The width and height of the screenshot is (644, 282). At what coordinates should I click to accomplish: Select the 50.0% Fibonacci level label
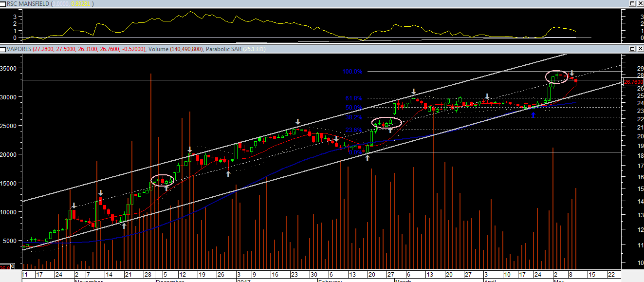[x=353, y=108]
